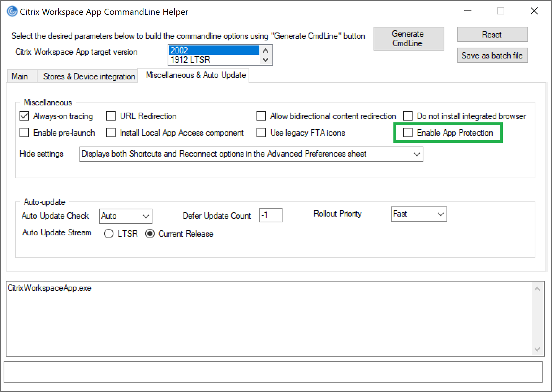This screenshot has width=552, height=392.
Task: Tick Do not install integrated browser
Action: pyautogui.click(x=408, y=116)
